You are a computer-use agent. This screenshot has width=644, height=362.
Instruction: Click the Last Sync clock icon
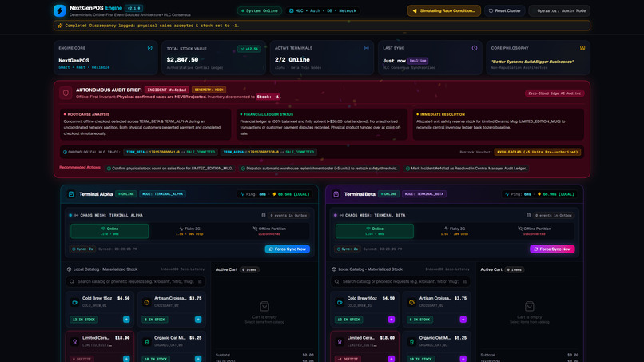(x=475, y=48)
